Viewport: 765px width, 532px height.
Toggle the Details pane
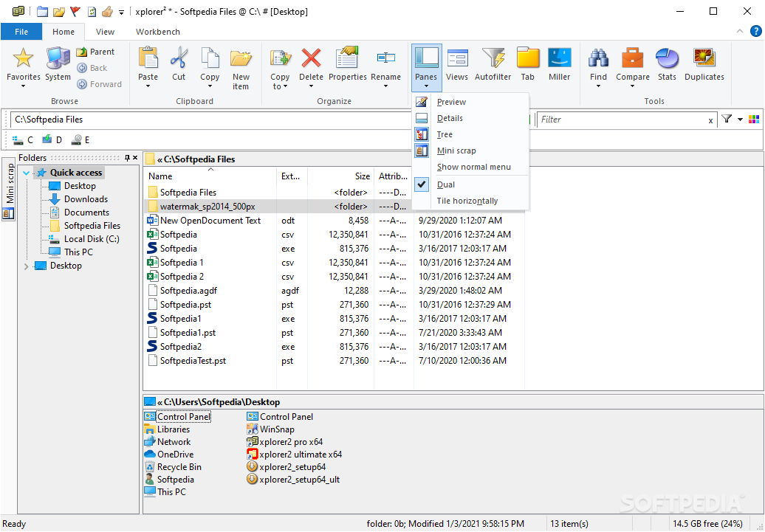(450, 118)
